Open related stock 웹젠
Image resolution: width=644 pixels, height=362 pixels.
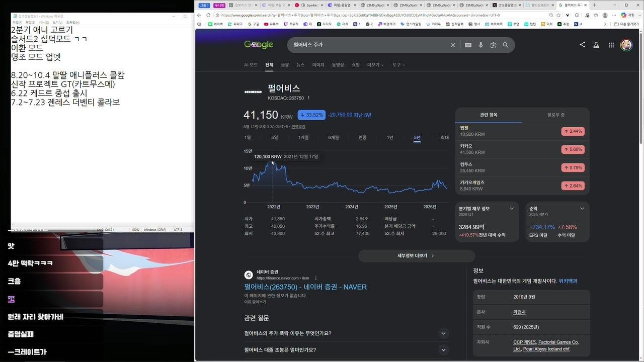coord(522,131)
